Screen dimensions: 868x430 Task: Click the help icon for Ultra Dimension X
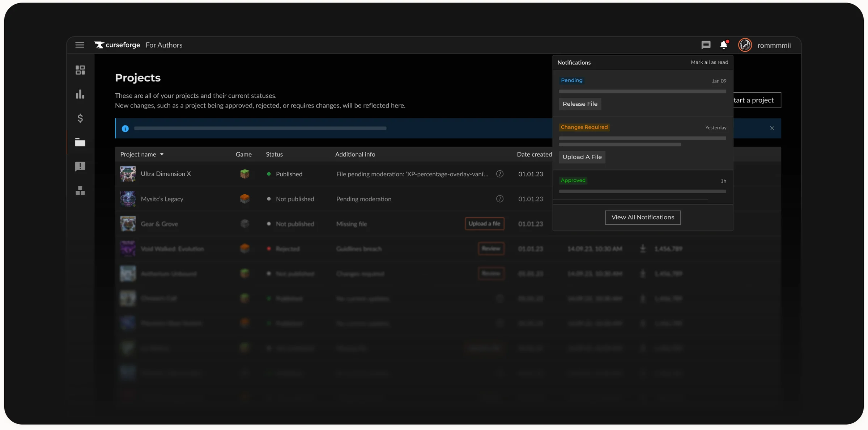499,174
